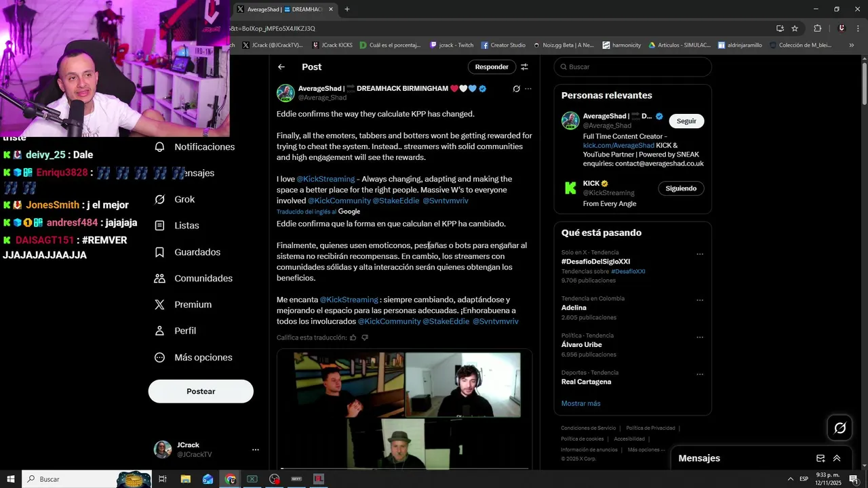868x488 pixels.
Task: Open Windows Start menu
Action: point(11,479)
